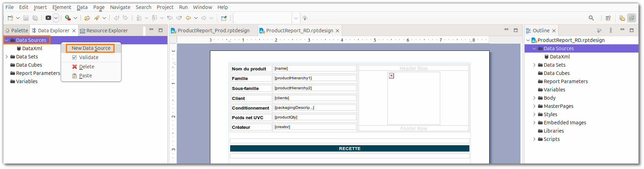644x169 pixels.
Task: Click the [creator] data field
Action: coord(315,127)
